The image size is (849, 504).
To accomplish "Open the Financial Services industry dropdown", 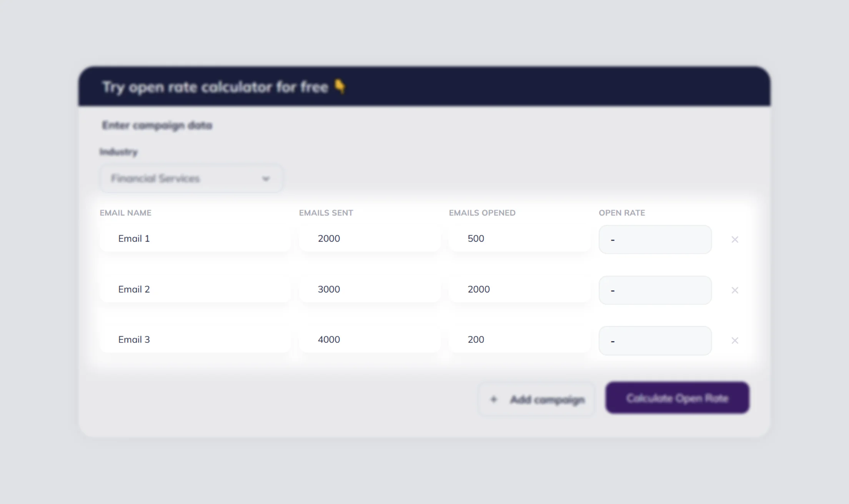I will tap(191, 178).
